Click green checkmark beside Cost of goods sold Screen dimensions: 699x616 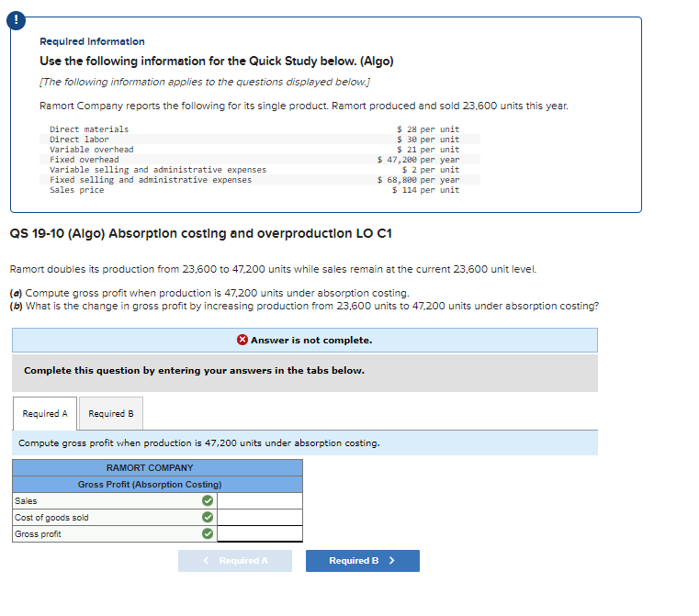(x=208, y=517)
